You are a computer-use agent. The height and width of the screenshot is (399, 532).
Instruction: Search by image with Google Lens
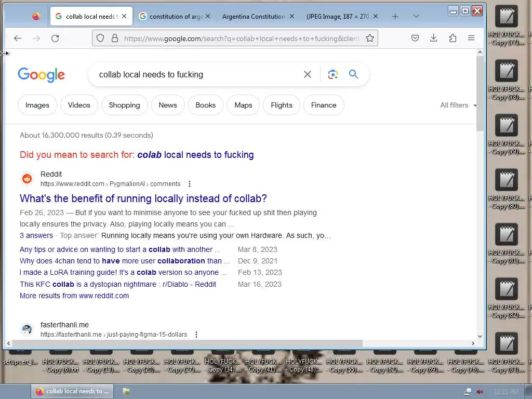[333, 74]
